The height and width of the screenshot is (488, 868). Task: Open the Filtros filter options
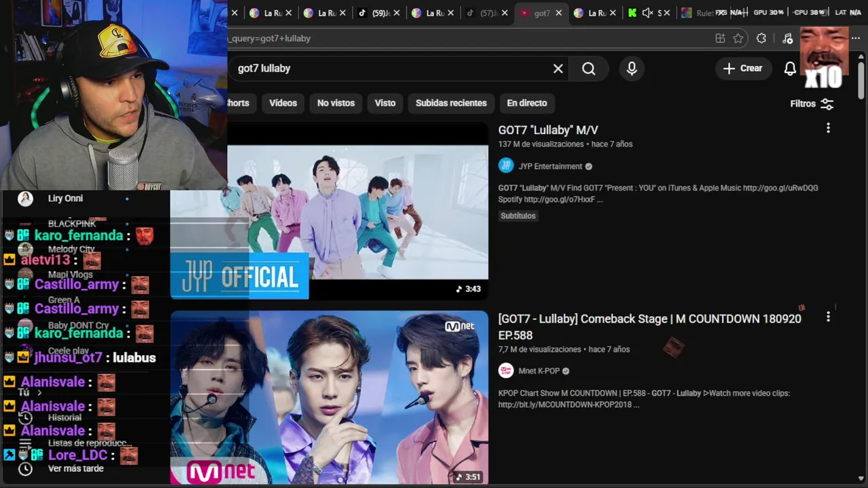click(812, 104)
